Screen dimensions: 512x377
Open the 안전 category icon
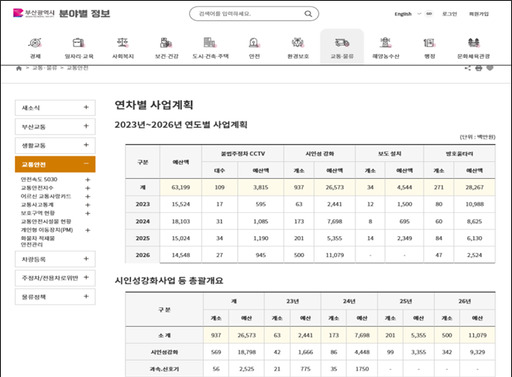(x=254, y=43)
